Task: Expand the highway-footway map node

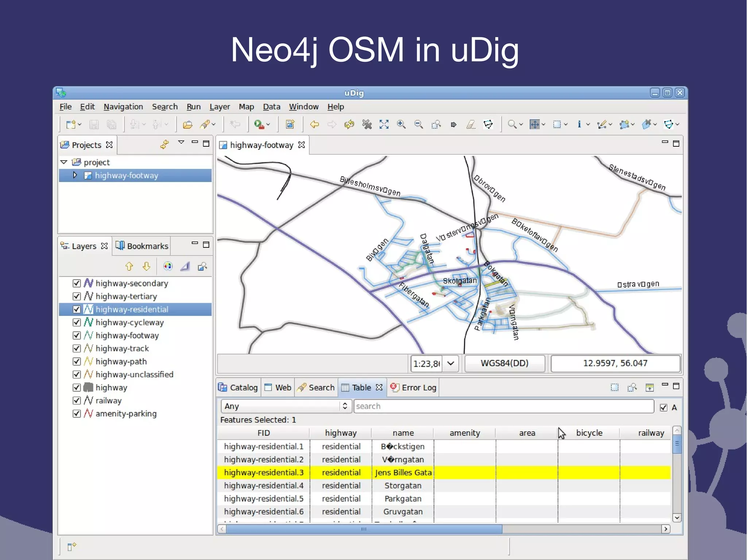Action: point(75,175)
